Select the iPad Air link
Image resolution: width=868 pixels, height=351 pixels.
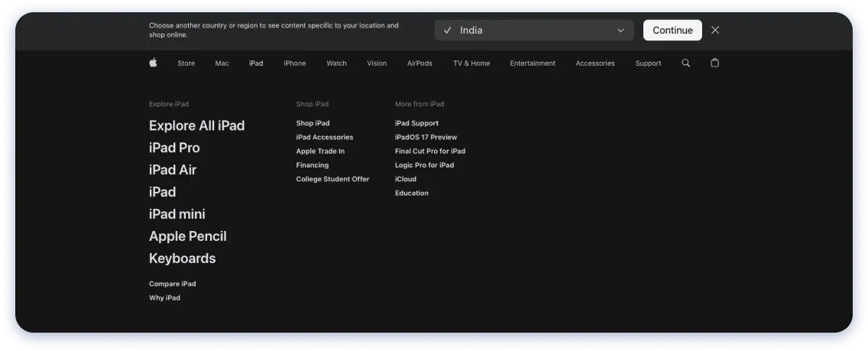(x=173, y=170)
